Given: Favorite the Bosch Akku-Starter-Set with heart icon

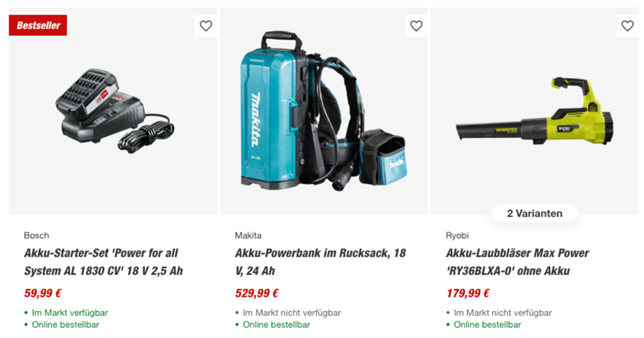Looking at the screenshot, I should 205,26.
